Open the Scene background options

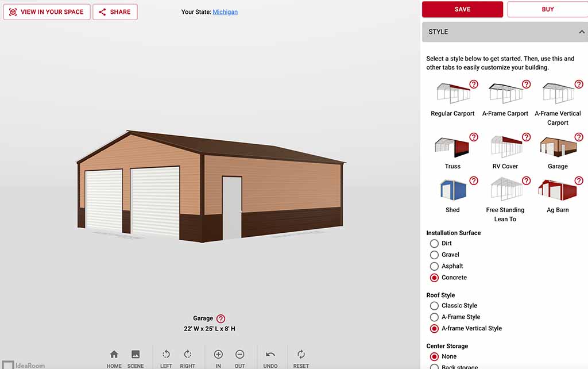[x=136, y=356]
